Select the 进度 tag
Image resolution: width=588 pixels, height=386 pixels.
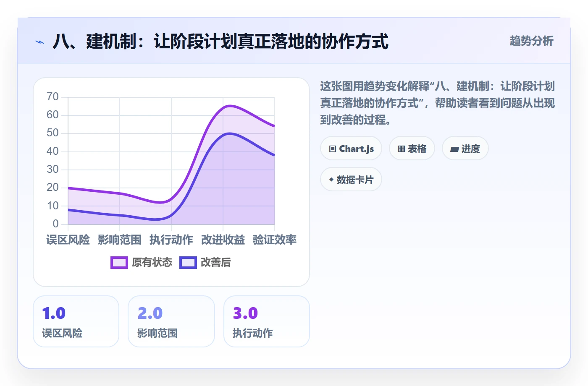[x=465, y=149]
